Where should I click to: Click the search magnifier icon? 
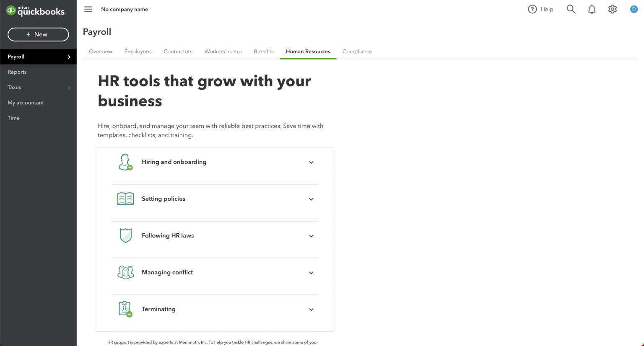tap(571, 9)
